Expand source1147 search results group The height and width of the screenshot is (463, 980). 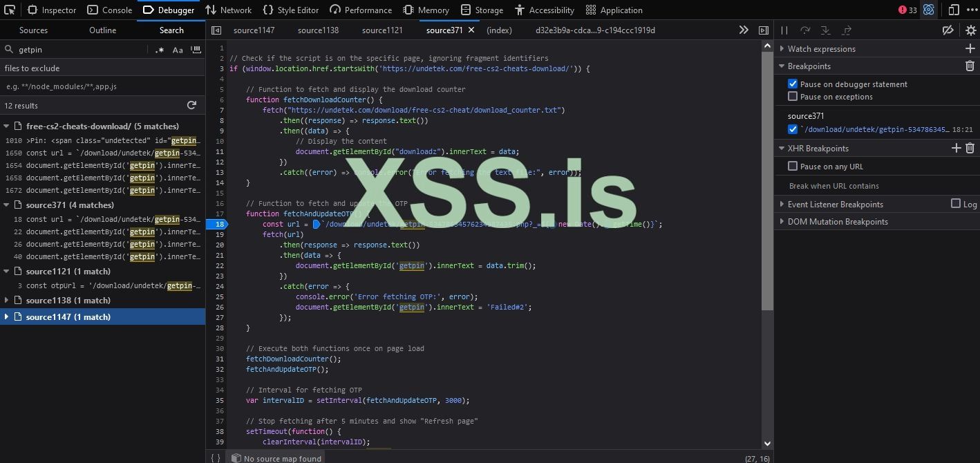click(7, 316)
